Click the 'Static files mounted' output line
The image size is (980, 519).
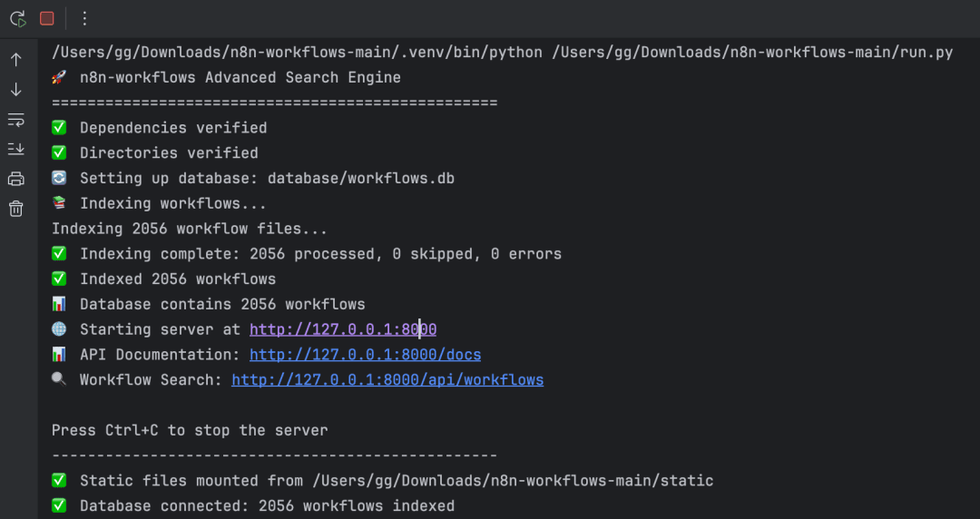click(383, 481)
